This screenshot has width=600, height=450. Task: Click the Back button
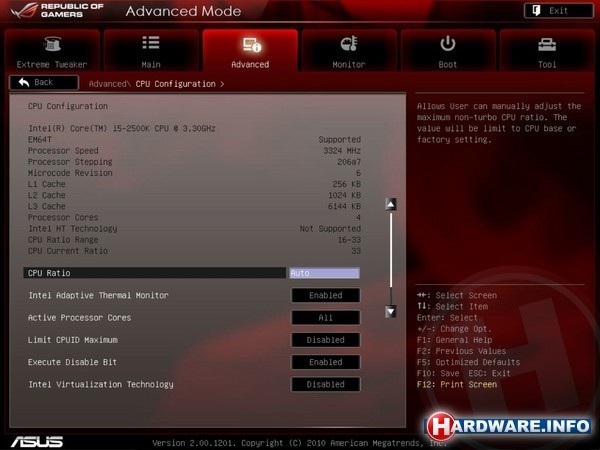44,83
